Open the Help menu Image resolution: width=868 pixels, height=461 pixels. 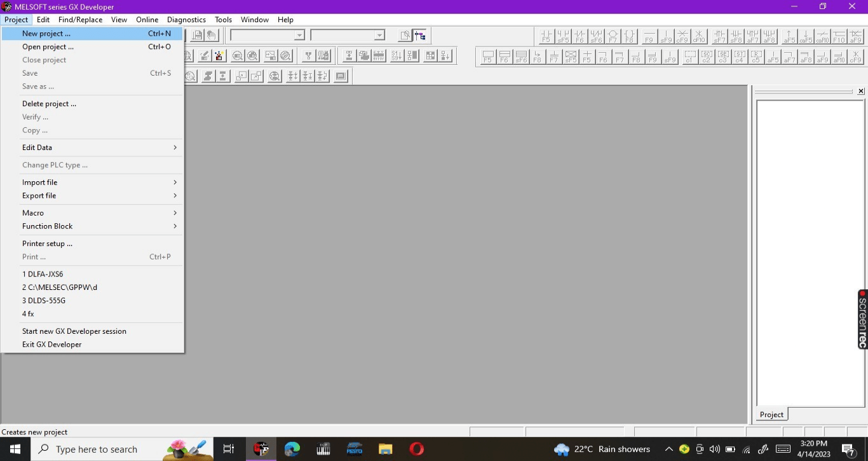click(285, 20)
